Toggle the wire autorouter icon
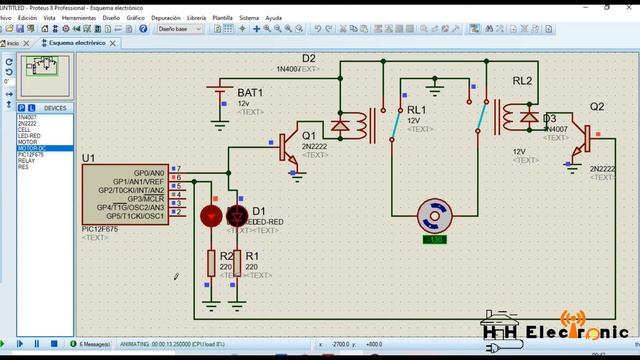 tap(474, 29)
